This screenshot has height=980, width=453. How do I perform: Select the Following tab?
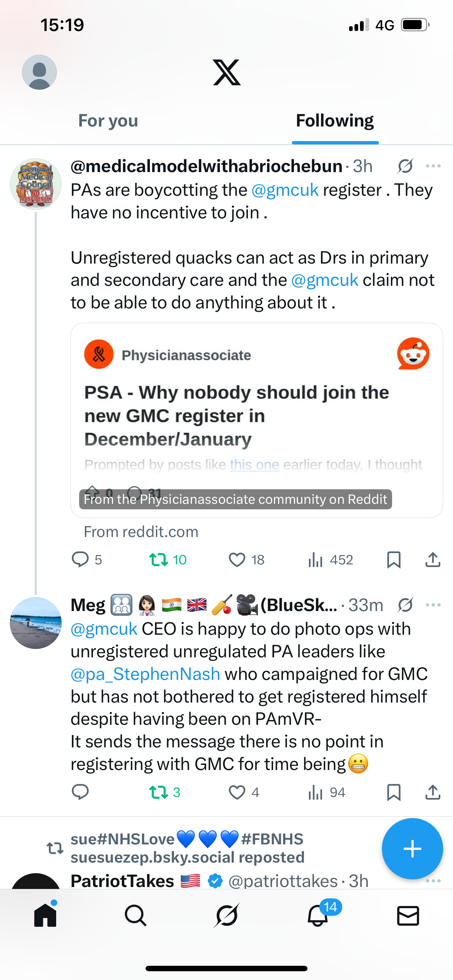[x=334, y=121]
